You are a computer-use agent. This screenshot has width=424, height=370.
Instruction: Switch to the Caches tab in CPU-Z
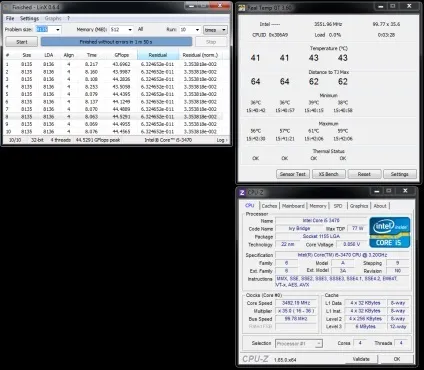click(269, 206)
